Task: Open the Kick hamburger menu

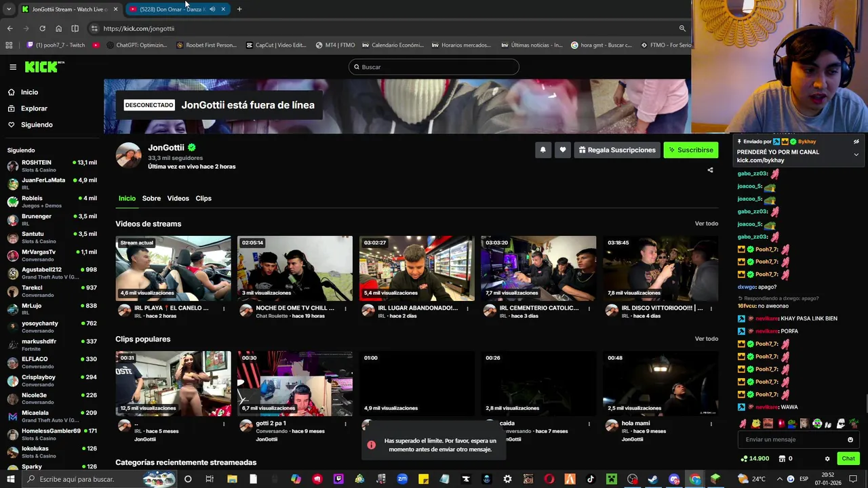Action: coord(13,67)
